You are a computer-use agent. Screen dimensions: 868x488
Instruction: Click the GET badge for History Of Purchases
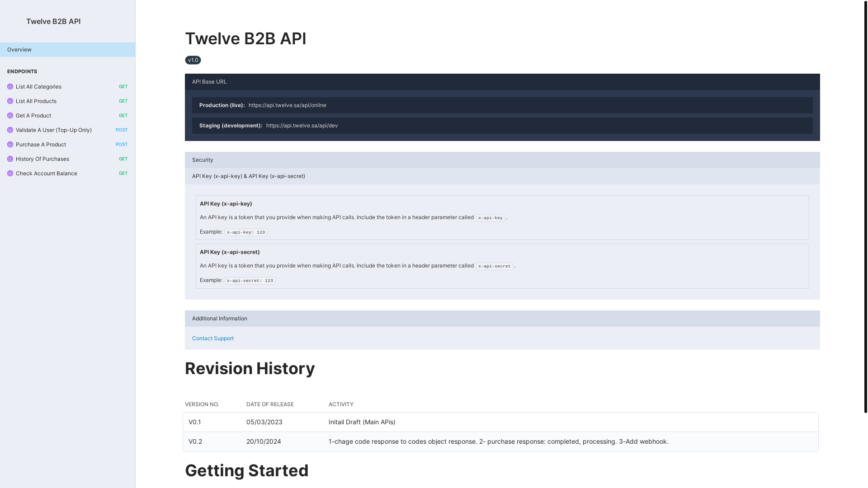123,159
